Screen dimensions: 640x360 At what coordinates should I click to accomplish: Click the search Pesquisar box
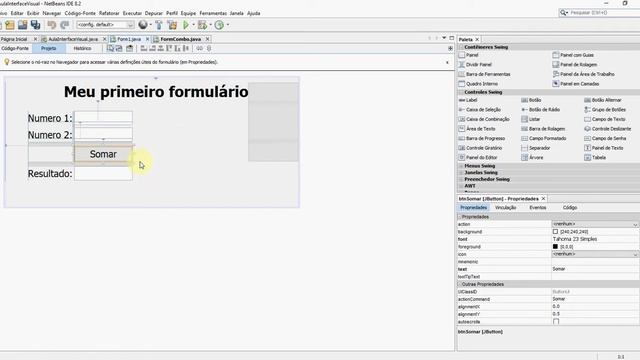coord(599,13)
